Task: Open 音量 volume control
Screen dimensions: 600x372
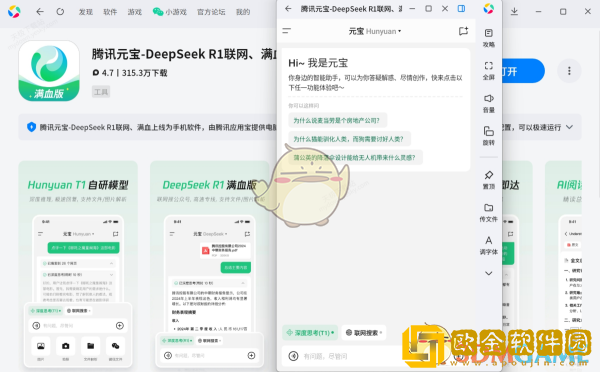Action: [x=489, y=103]
